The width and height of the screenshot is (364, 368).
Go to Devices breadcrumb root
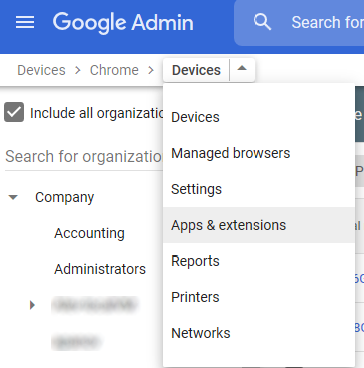pyautogui.click(x=41, y=70)
